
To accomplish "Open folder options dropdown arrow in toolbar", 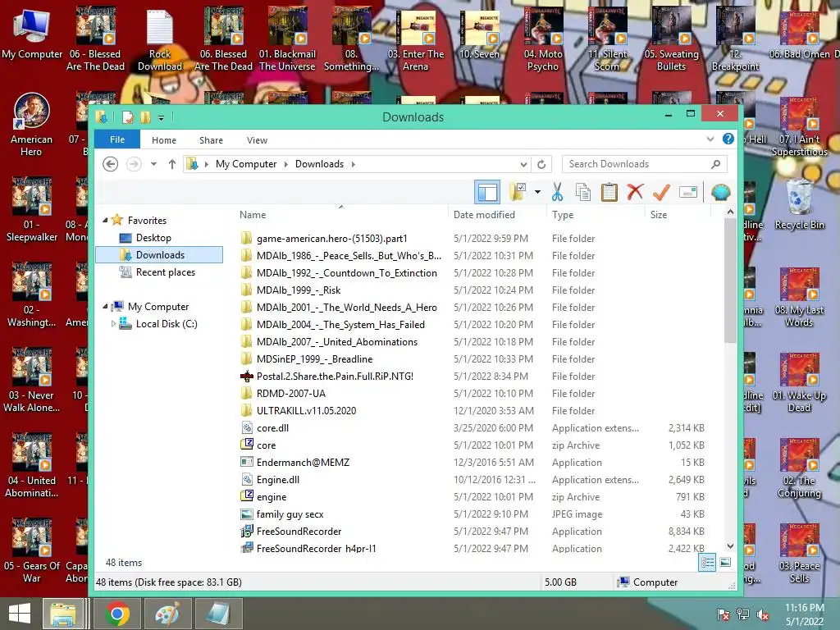I will [x=537, y=192].
